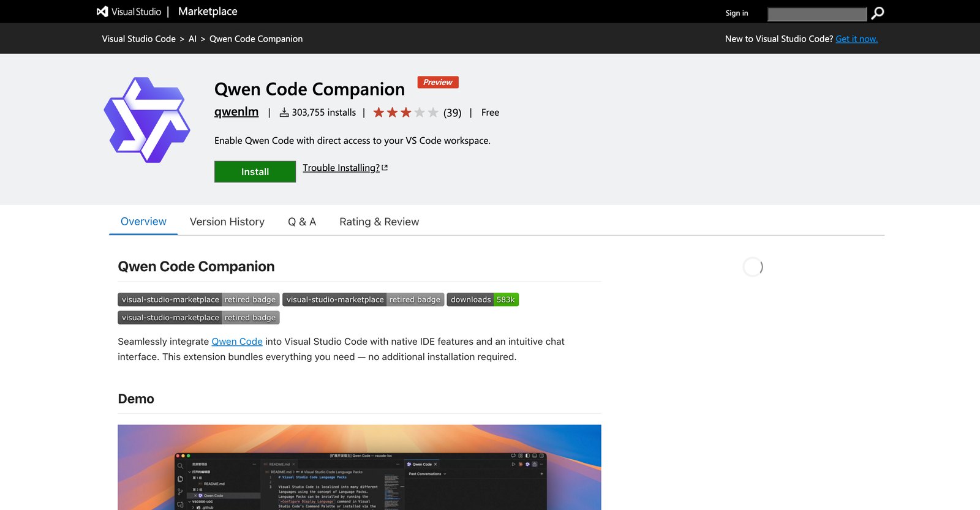
Task: Click the Qwen Code Companion extension logo
Action: [147, 120]
